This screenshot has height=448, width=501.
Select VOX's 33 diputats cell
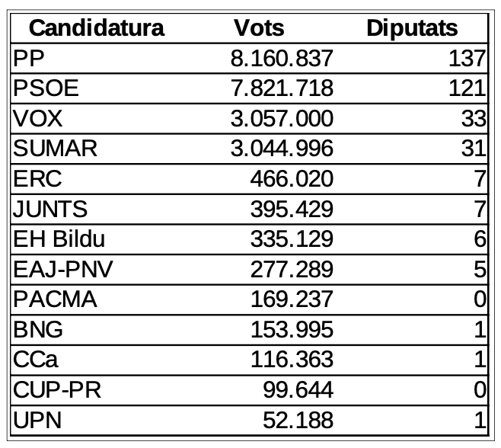click(472, 119)
